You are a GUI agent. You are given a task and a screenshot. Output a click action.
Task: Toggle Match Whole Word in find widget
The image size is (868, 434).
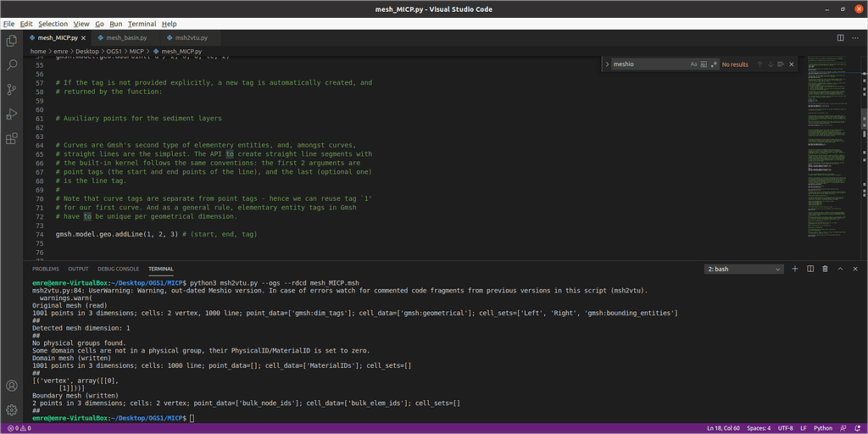(704, 64)
